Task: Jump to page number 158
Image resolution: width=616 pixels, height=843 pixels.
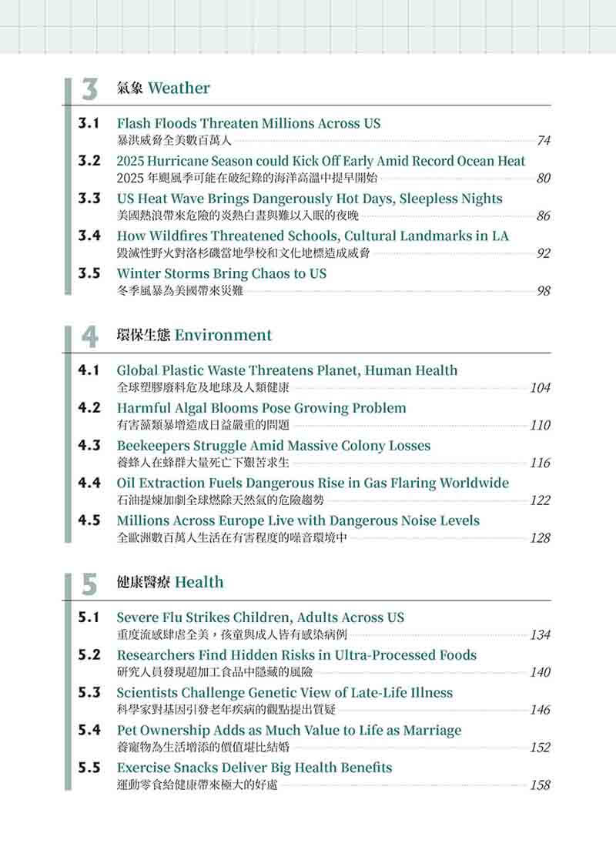Action: (540, 785)
